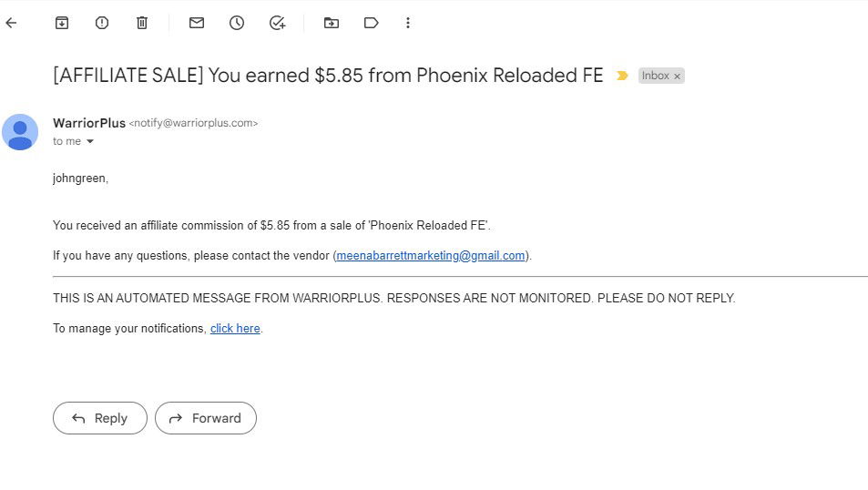Open the meenabarrettmarketing@gmail.com vendor link
Screen dimensions: 868x490
click(431, 256)
